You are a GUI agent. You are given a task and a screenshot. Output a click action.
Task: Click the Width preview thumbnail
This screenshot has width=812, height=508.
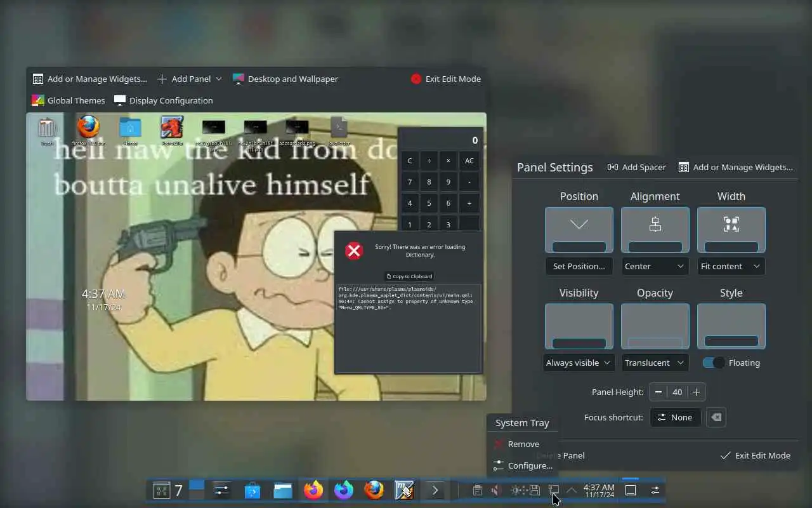click(x=731, y=230)
